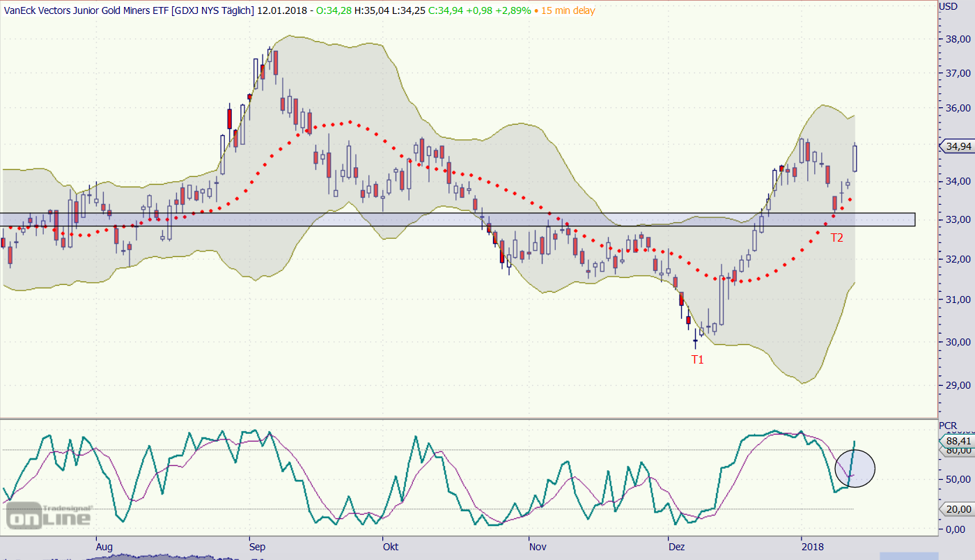Click the Sep label on the time axis
The image size is (975, 560).
pos(258,547)
